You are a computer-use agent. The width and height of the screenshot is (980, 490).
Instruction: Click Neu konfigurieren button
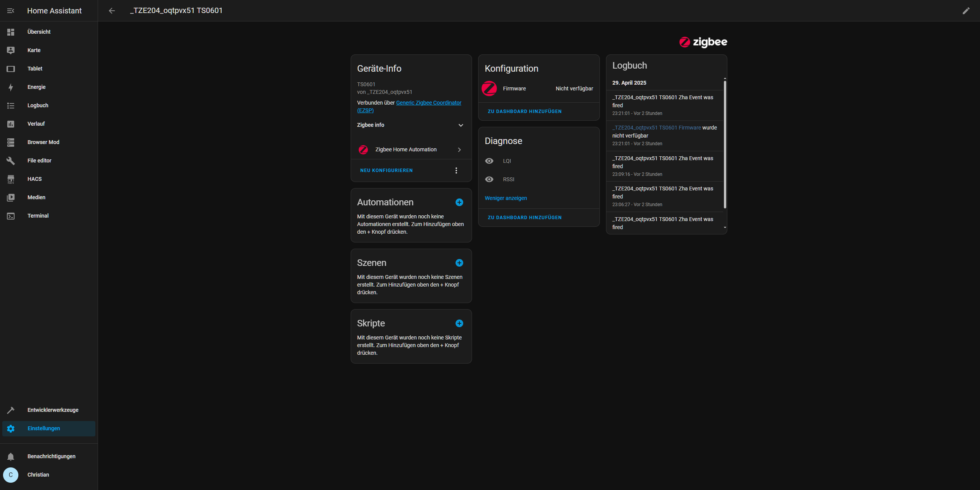(386, 170)
